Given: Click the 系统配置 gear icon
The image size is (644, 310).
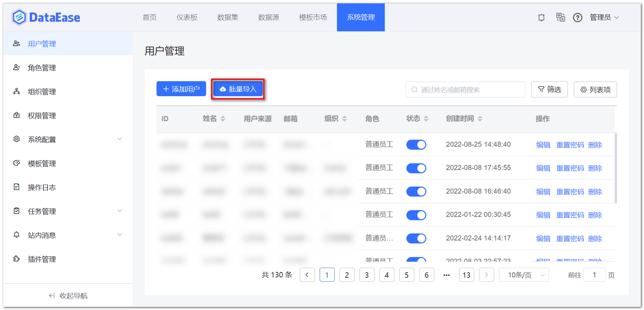Looking at the screenshot, I should (x=16, y=139).
